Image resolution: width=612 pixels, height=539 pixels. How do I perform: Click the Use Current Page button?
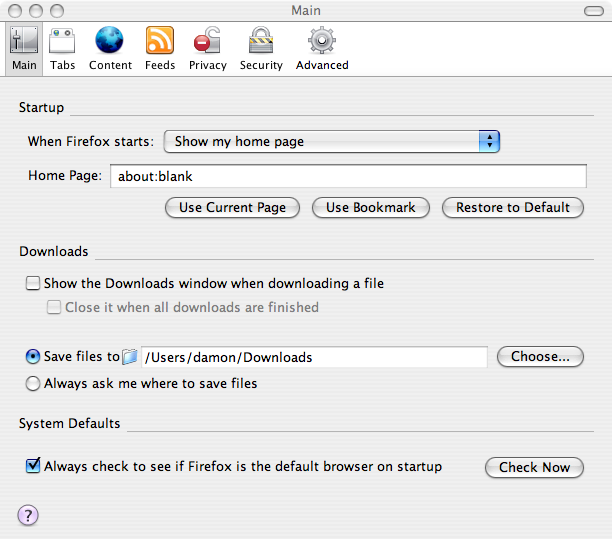(x=232, y=207)
